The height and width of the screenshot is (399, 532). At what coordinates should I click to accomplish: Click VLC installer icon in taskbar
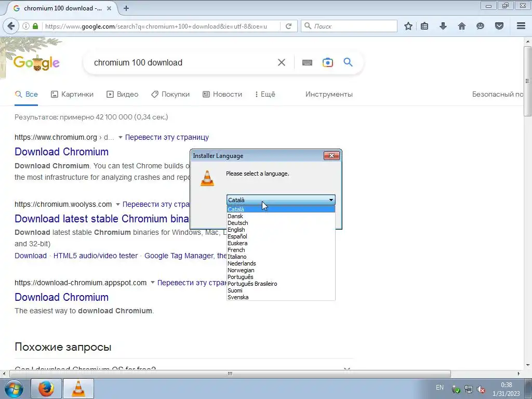click(x=78, y=389)
